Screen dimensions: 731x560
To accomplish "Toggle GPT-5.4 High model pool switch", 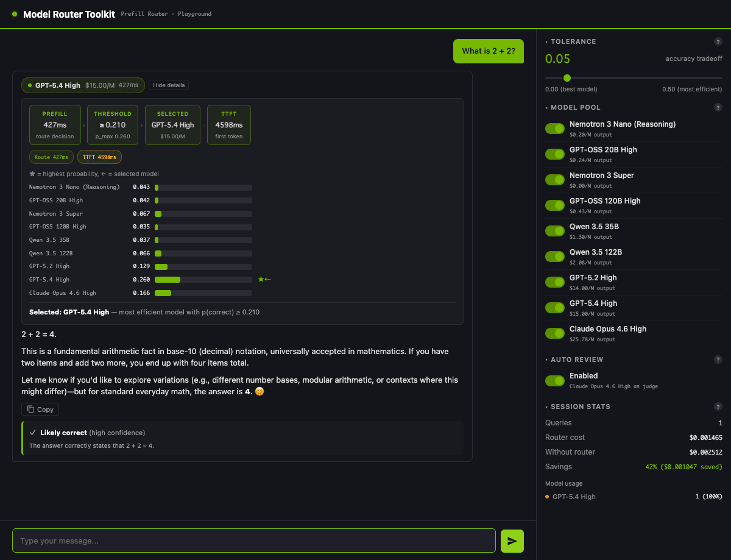I will [555, 308].
